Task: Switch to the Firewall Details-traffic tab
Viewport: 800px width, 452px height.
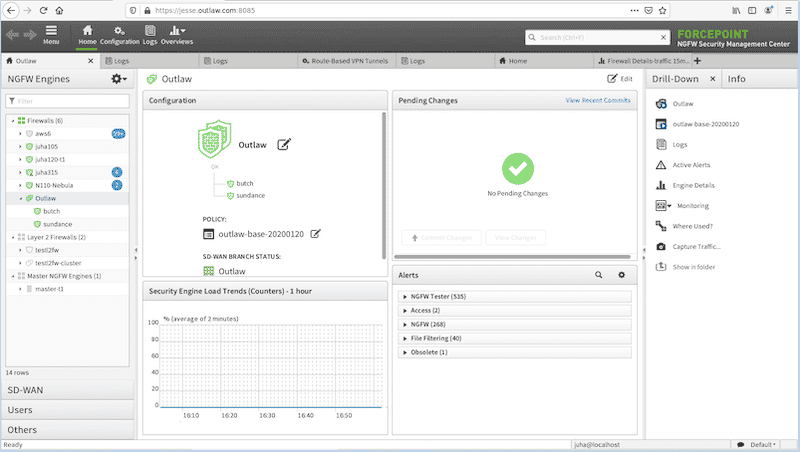Action: tap(644, 61)
